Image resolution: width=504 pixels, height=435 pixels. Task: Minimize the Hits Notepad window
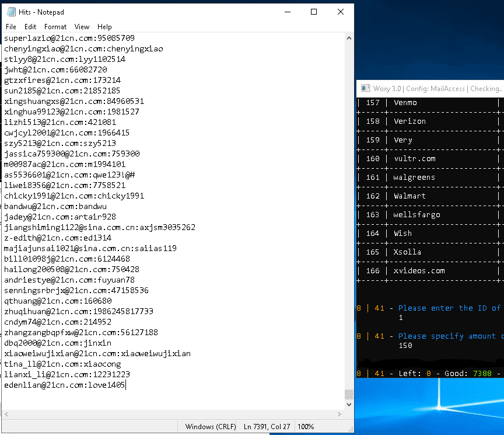pyautogui.click(x=287, y=12)
